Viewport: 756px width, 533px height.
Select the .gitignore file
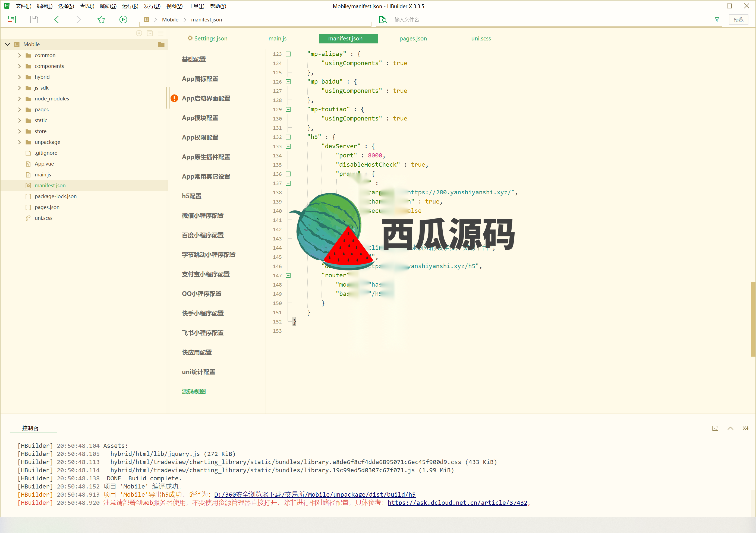coord(46,153)
